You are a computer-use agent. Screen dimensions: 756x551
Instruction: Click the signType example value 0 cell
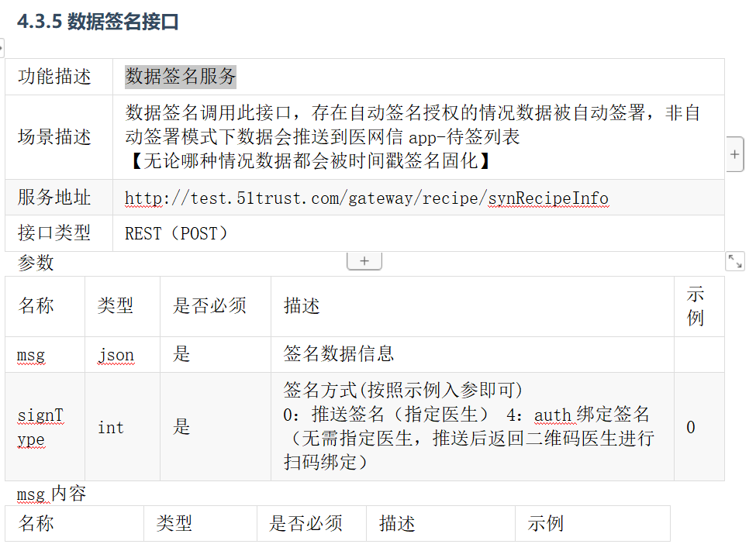coord(691,427)
